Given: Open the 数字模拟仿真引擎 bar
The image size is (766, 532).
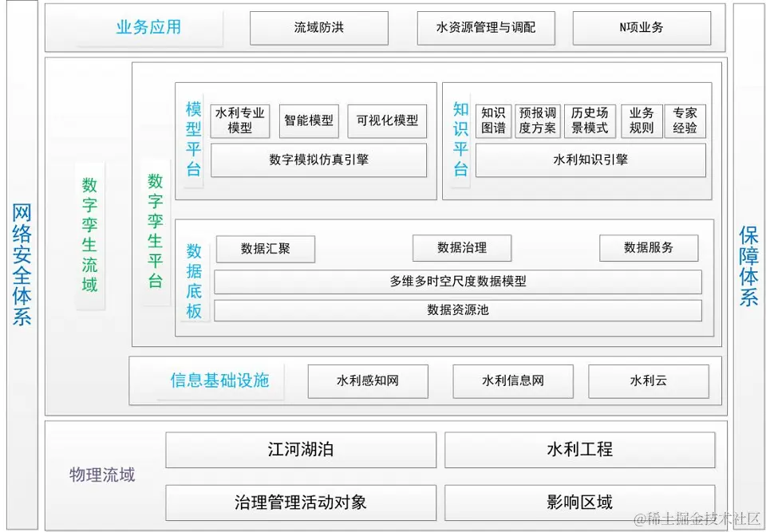Looking at the screenshot, I should 318,160.
